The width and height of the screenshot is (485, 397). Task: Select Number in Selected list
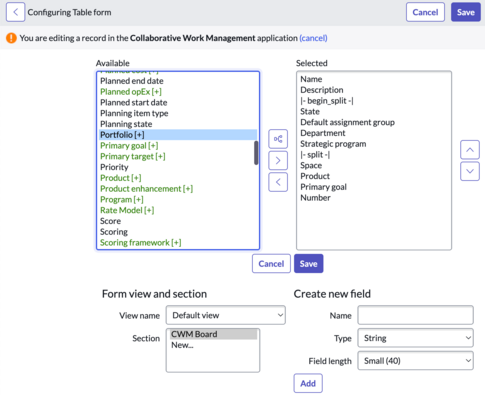click(x=374, y=198)
